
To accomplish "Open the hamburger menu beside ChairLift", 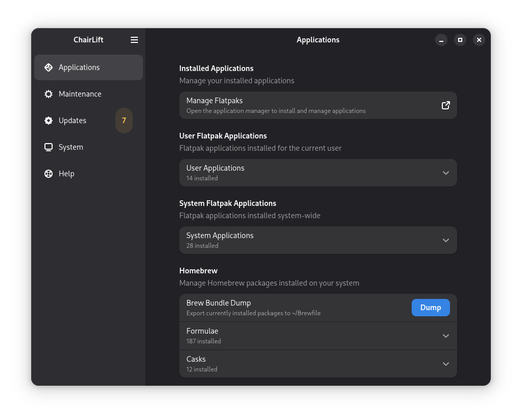I will tap(134, 40).
